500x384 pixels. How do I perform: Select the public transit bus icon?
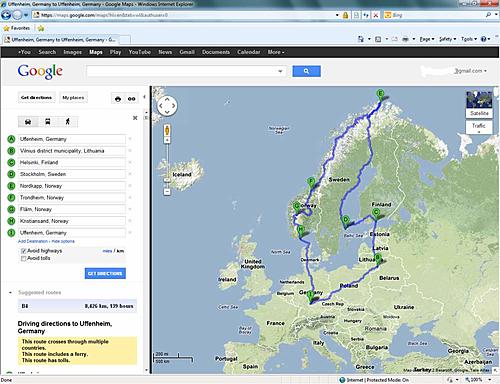pos(48,121)
